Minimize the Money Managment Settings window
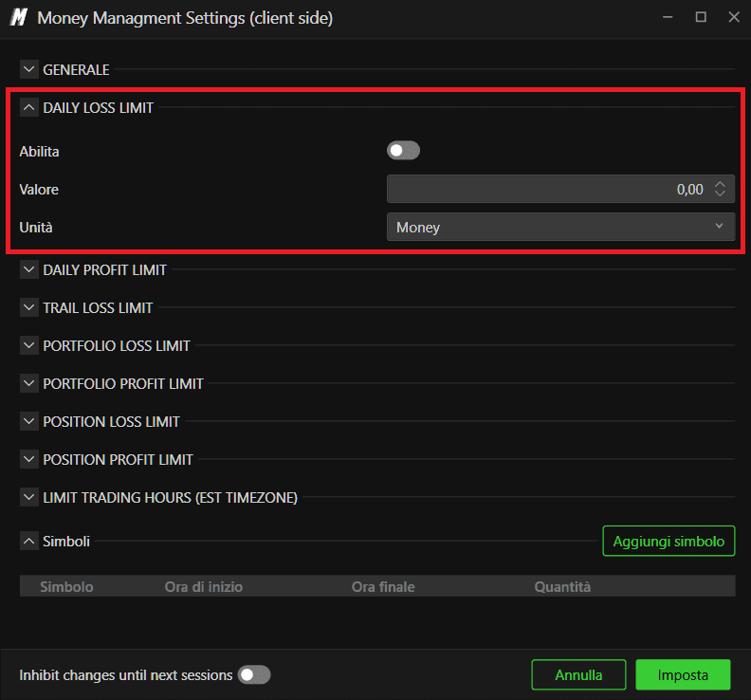The image size is (751, 700). 668,17
